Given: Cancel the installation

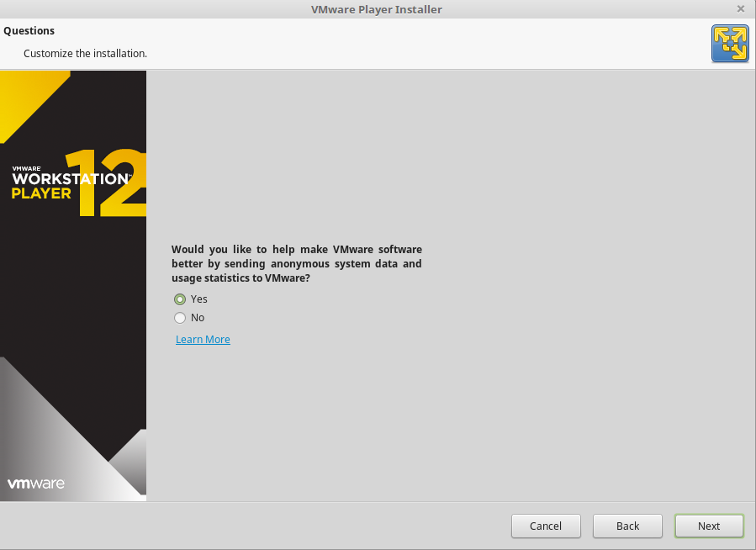Looking at the screenshot, I should pyautogui.click(x=546, y=526).
